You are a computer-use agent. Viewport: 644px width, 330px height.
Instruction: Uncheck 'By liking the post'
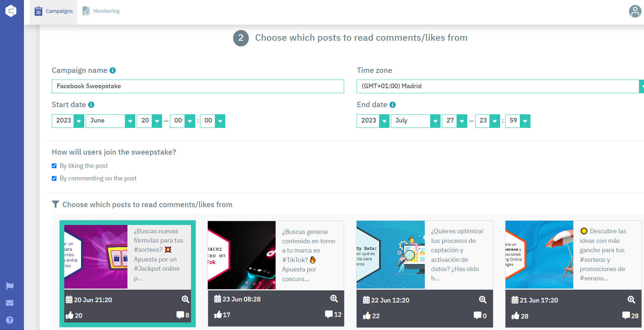click(54, 166)
